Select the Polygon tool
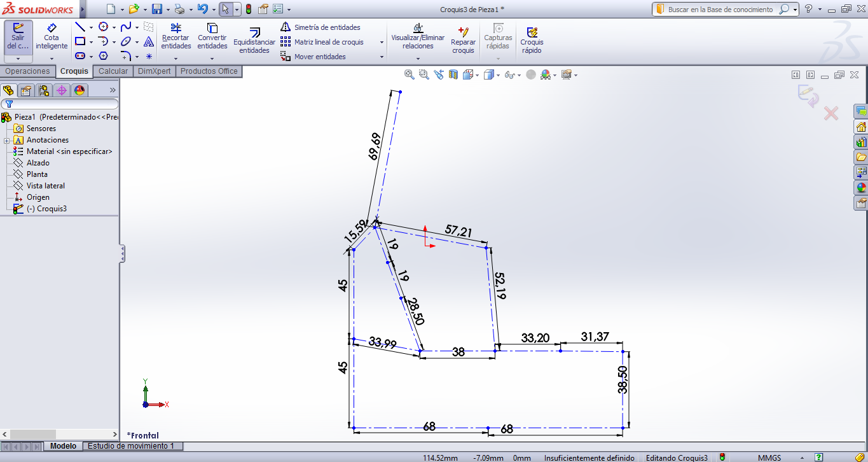This screenshot has height=462, width=868. [103, 56]
